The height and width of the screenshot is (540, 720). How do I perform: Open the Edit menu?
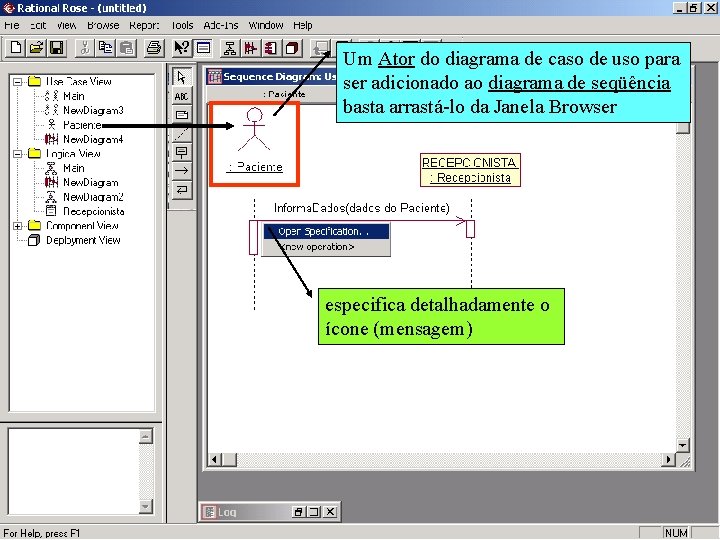pyautogui.click(x=38, y=25)
